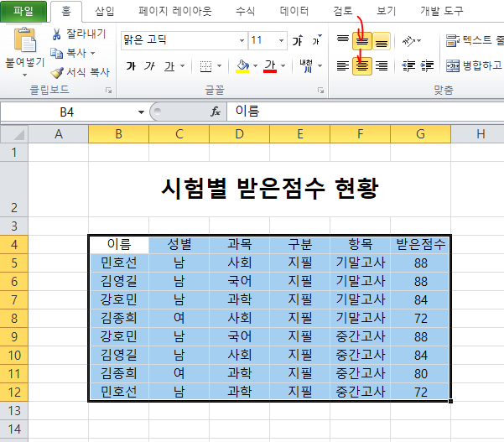The width and height of the screenshot is (504, 442).
Task: Click the header cell 받은점수
Action: (420, 245)
